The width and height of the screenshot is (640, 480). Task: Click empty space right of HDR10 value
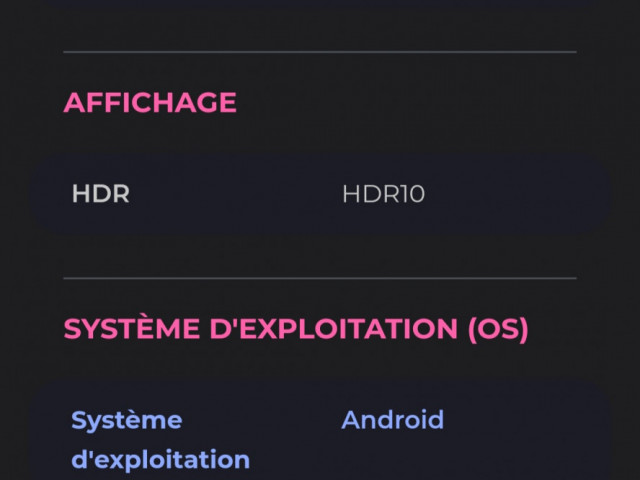[x=514, y=194]
